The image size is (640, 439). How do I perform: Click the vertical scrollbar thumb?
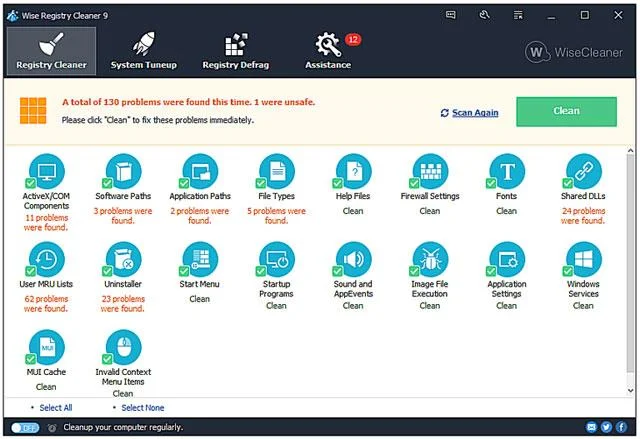(631, 263)
